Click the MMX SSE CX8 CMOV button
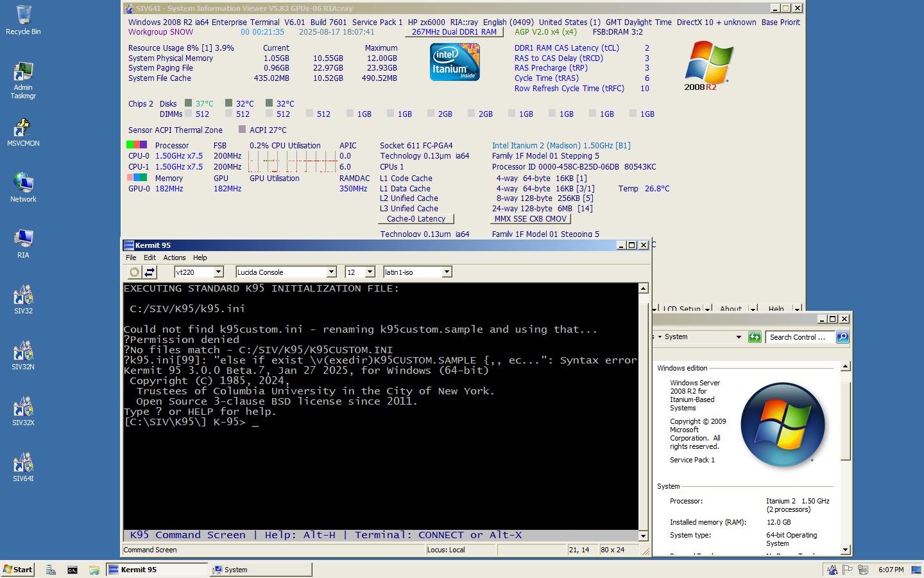Image resolution: width=924 pixels, height=578 pixels. pyautogui.click(x=531, y=219)
